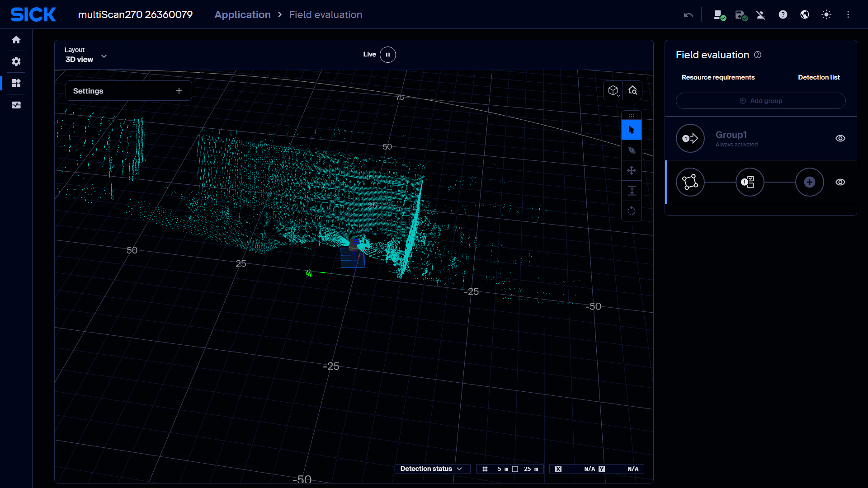Image resolution: width=868 pixels, height=488 pixels.
Task: Click the saved-to-device floppy icon
Action: (741, 15)
